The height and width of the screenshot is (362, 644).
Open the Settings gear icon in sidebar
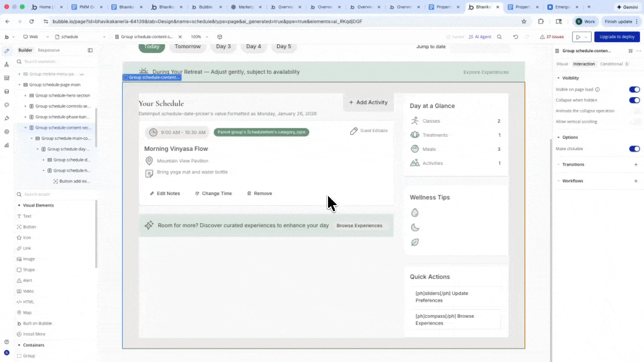[7, 132]
